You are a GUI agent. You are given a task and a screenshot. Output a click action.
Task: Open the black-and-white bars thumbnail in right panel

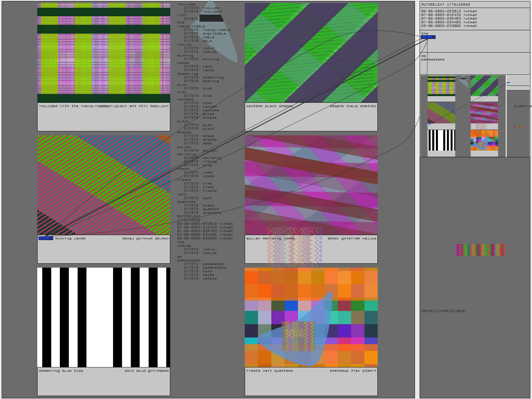441,140
